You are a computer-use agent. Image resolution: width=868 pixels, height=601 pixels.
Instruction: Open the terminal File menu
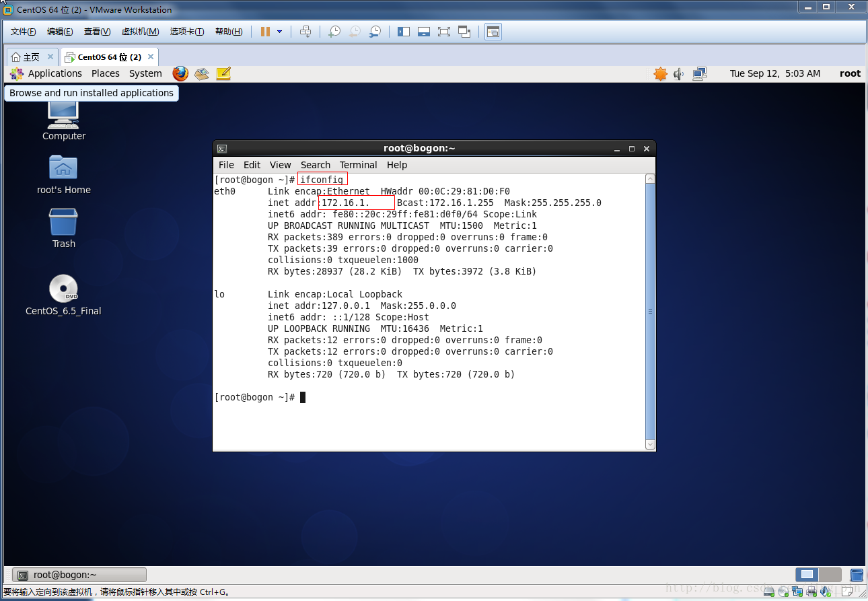coord(227,165)
